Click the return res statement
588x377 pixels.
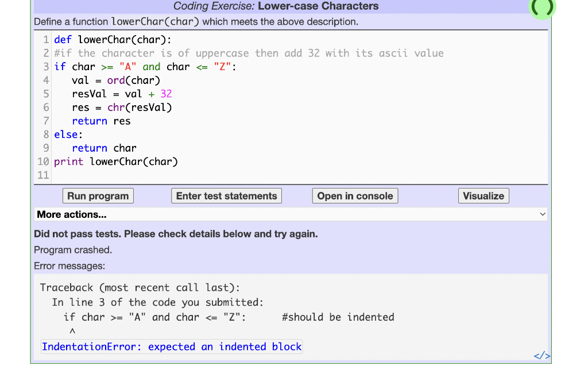point(101,121)
